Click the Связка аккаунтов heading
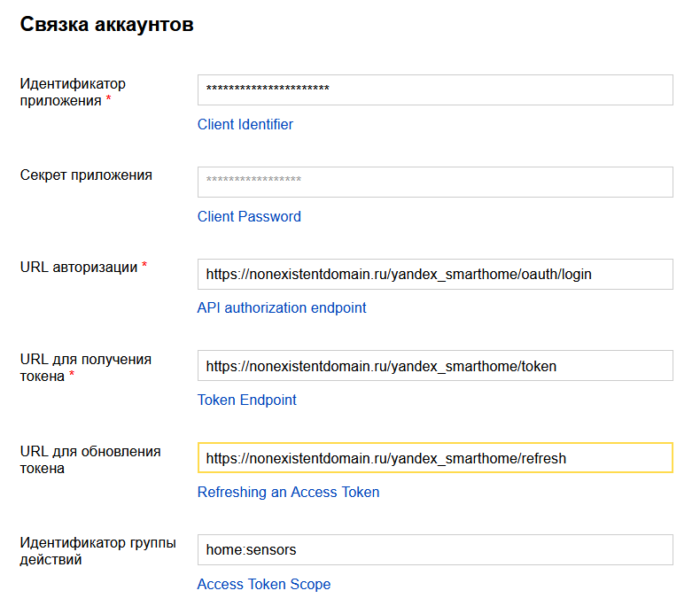 point(107,25)
